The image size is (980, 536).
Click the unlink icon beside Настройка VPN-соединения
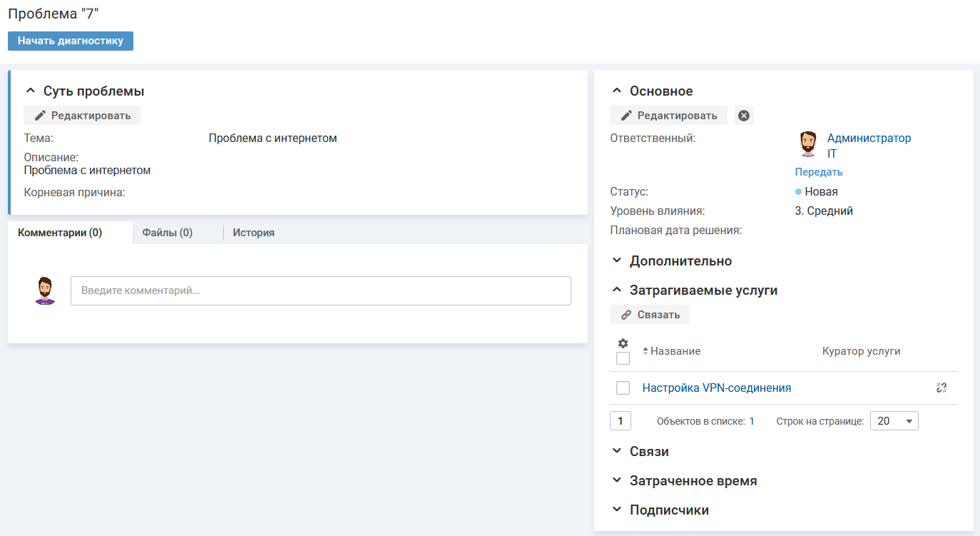(x=941, y=388)
